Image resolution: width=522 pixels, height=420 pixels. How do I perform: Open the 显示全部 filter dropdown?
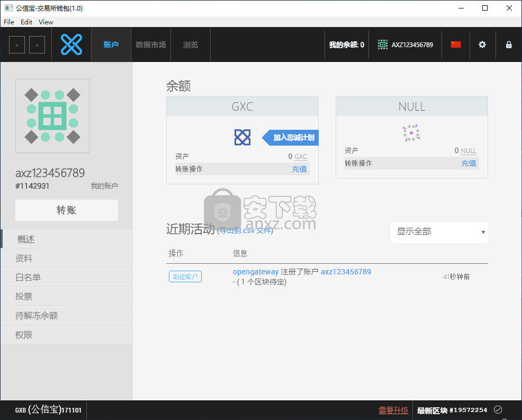pos(439,232)
